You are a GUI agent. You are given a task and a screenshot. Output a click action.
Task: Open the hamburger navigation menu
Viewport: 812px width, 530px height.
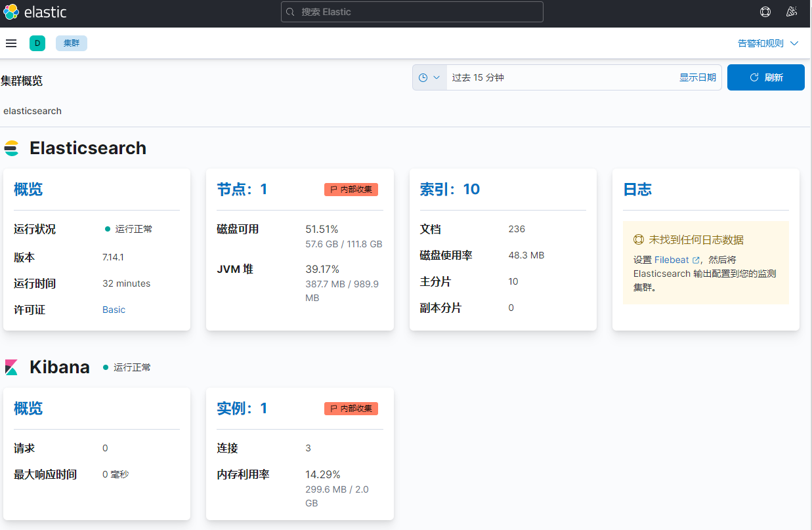tap(11, 43)
